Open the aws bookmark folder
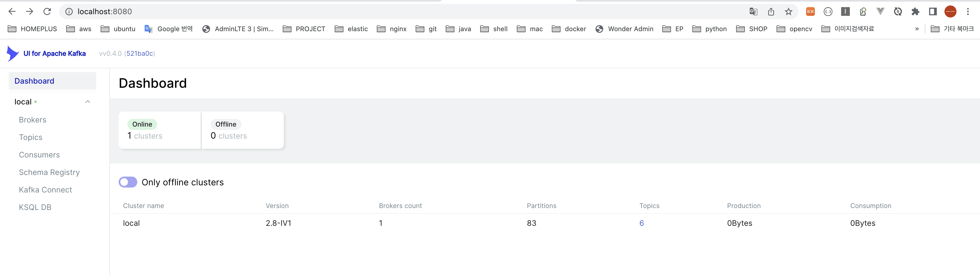980x275 pixels. pyautogui.click(x=79, y=29)
